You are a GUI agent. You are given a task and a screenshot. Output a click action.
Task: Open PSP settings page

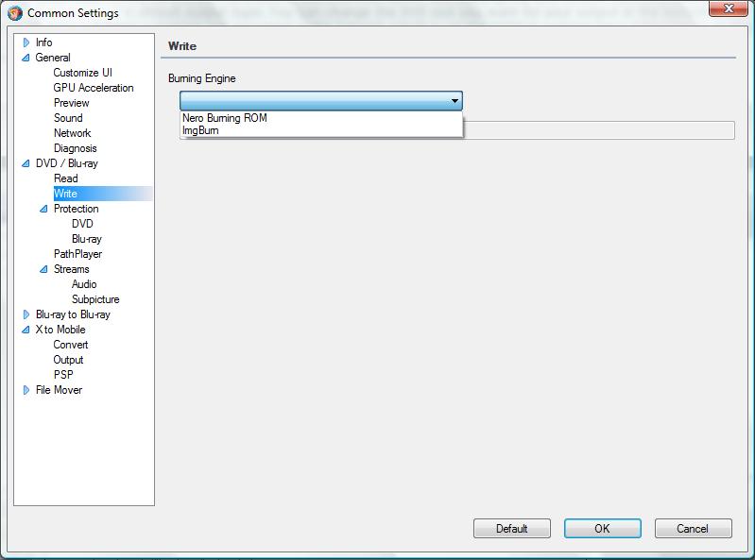pyautogui.click(x=63, y=375)
